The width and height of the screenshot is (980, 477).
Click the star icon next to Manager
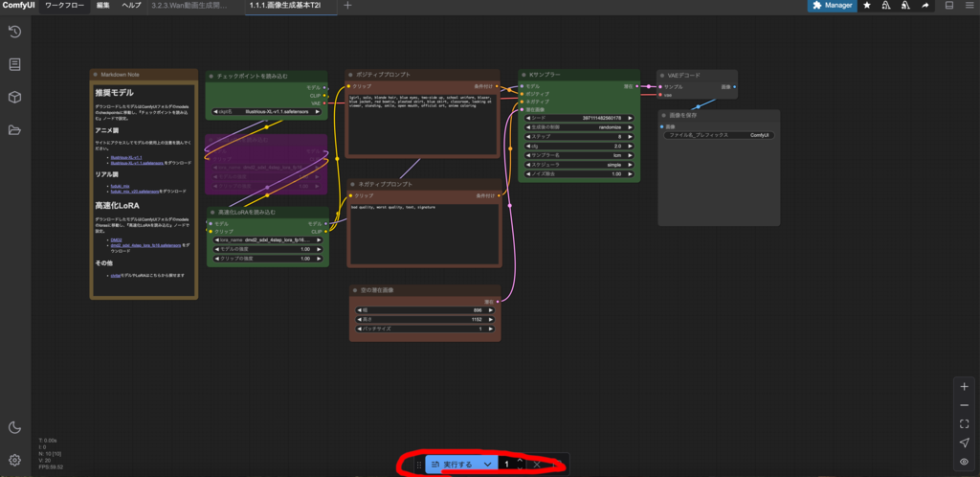867,6
